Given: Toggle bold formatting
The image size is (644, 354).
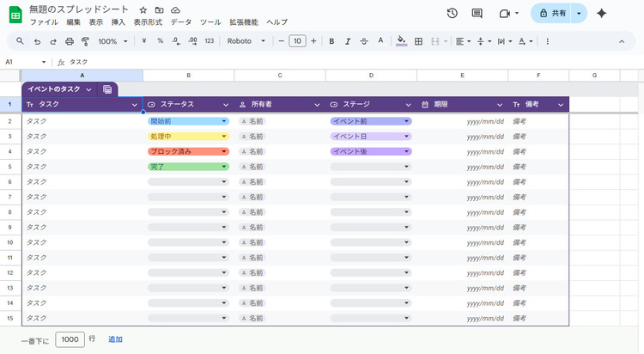Looking at the screenshot, I should click(331, 41).
